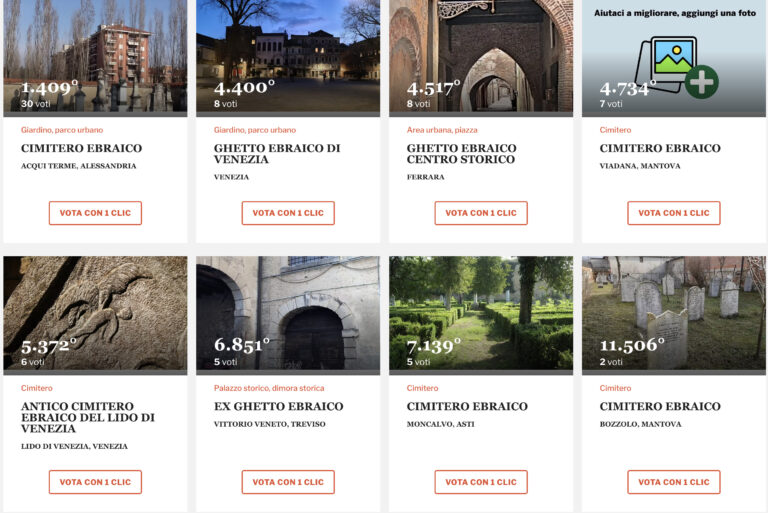Vote for Ghetto Ebraico di Venezia
768x513 pixels.
tap(288, 213)
